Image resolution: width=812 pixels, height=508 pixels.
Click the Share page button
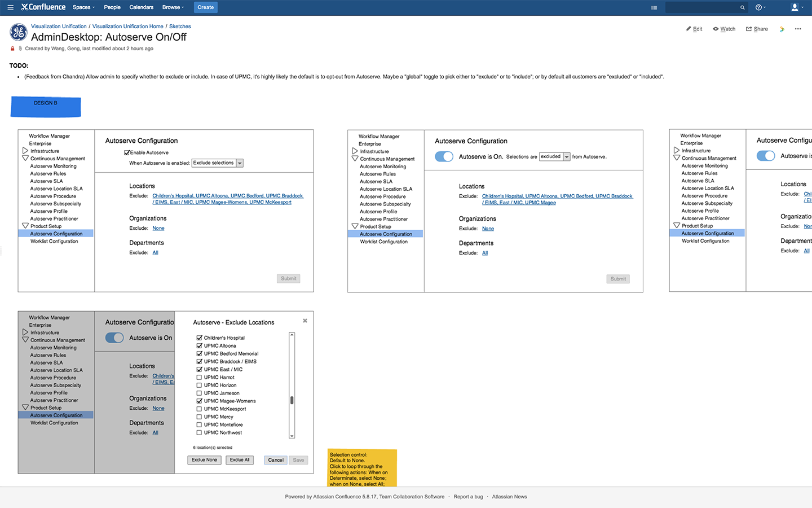[757, 29]
